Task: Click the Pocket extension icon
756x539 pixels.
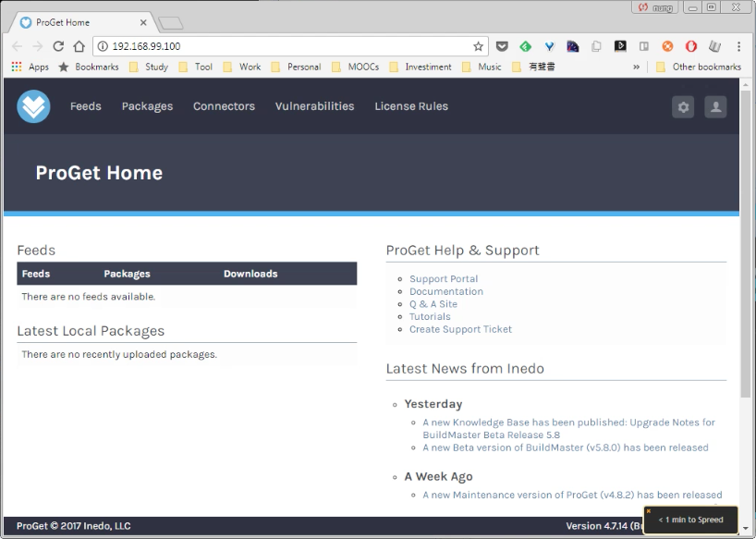Action: [x=502, y=46]
